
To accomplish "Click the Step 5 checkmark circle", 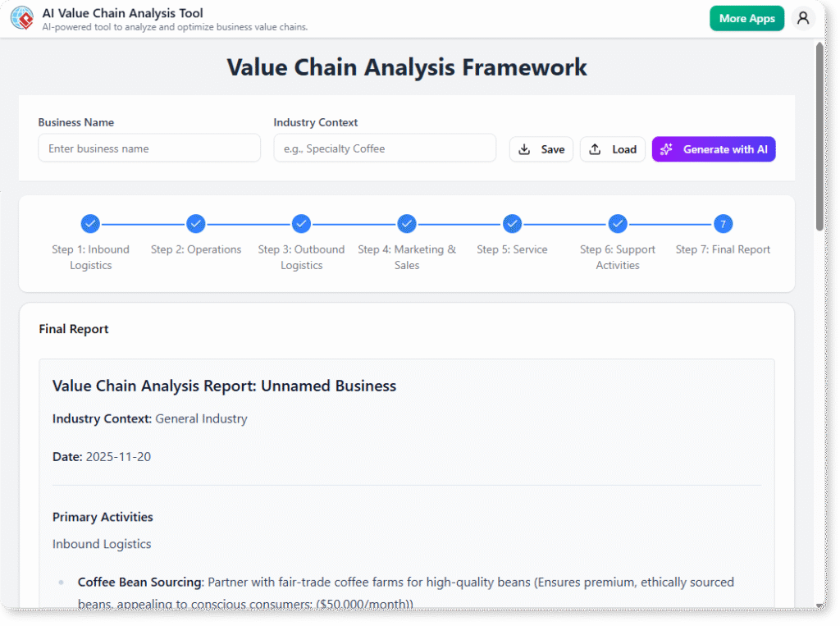I will click(512, 223).
